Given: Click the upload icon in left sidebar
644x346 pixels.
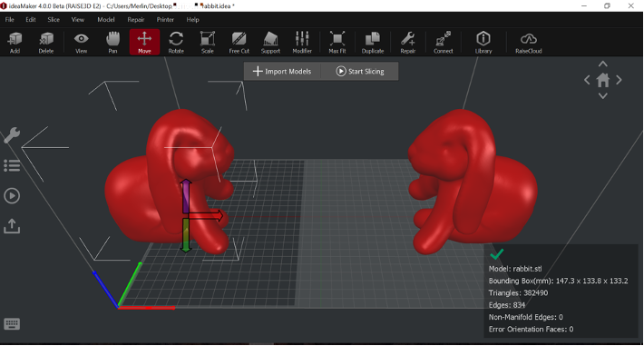Looking at the screenshot, I should [12, 226].
